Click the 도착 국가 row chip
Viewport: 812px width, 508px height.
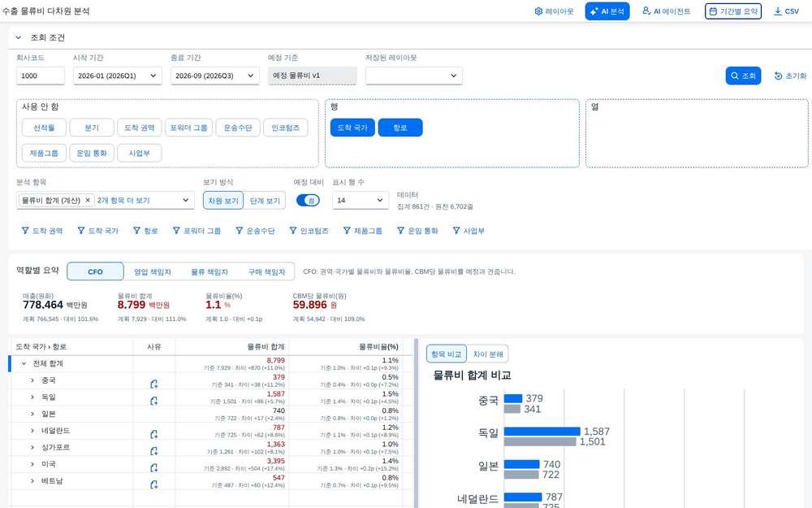352,128
